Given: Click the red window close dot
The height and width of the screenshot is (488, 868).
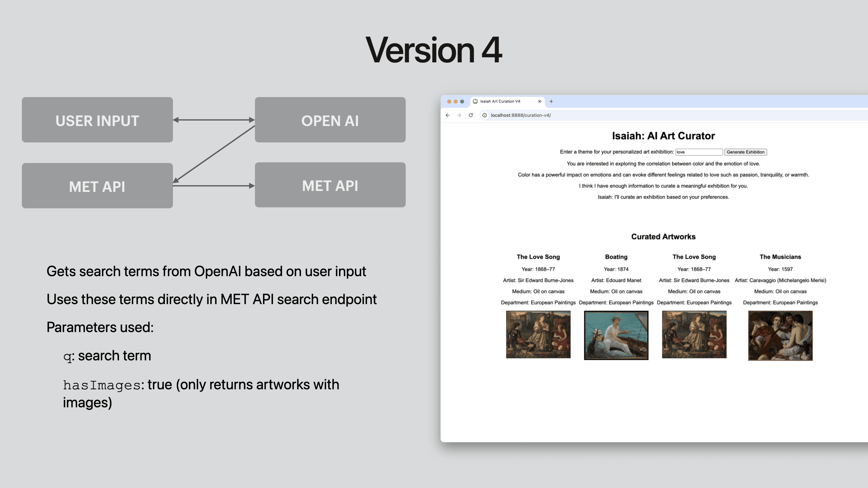Looking at the screenshot, I should [449, 102].
